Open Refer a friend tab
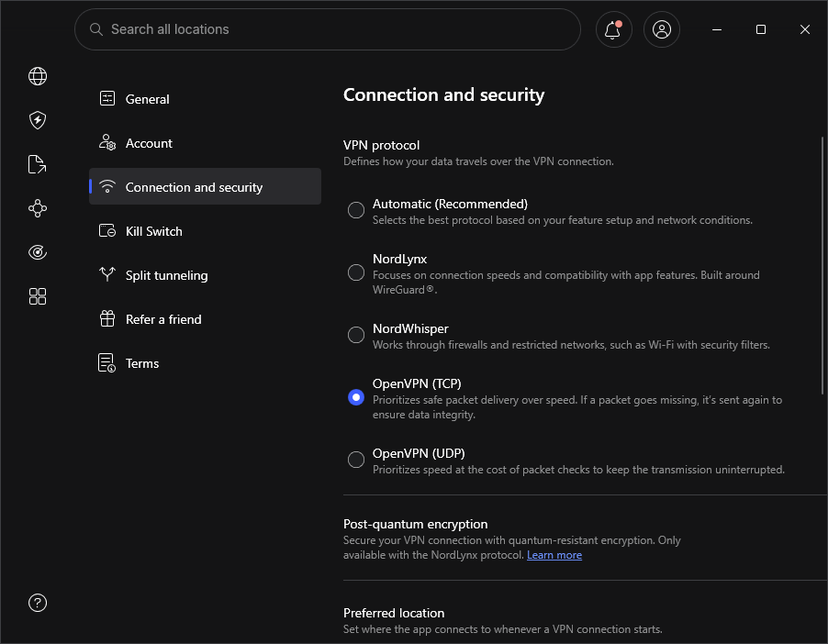This screenshot has height=644, width=828. (x=205, y=319)
